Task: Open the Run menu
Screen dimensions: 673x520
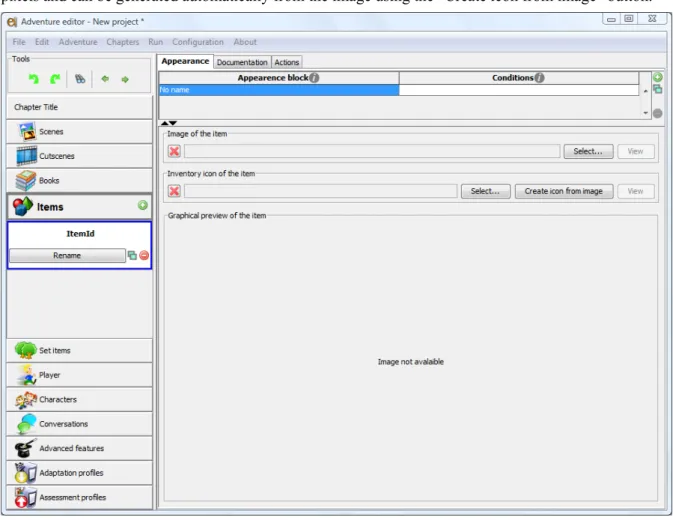Action: (155, 42)
